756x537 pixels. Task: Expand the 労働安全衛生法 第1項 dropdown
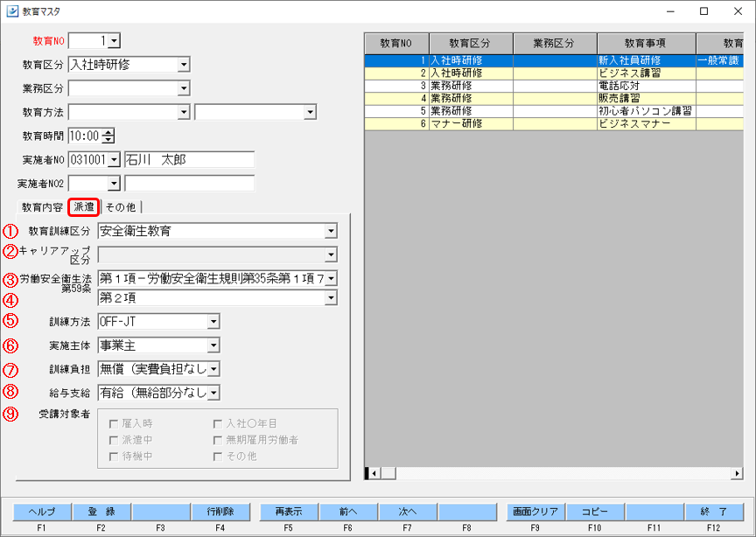pyautogui.click(x=331, y=279)
